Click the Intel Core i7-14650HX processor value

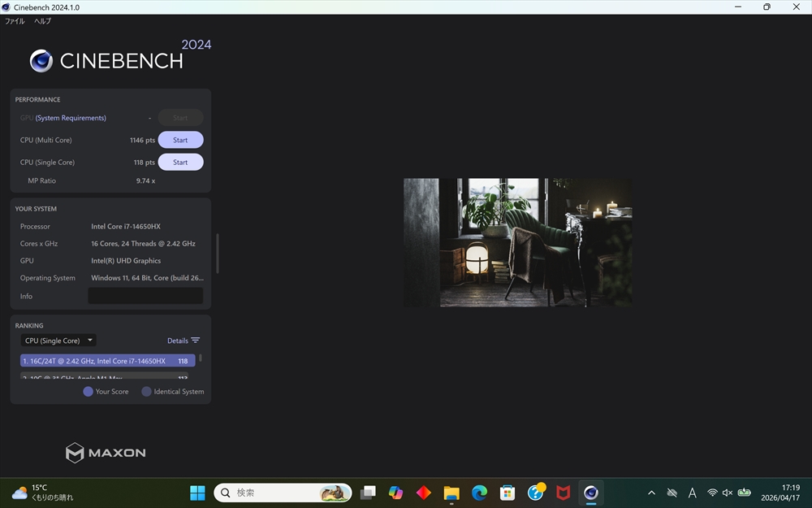(126, 227)
